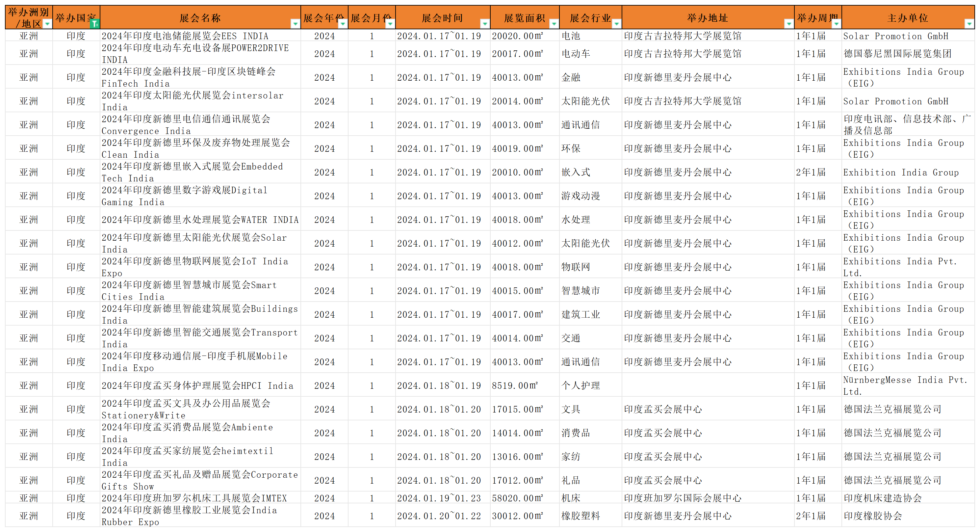The image size is (980, 532).
Task: Select cell with Smart Cities India name
Action: coord(200,290)
